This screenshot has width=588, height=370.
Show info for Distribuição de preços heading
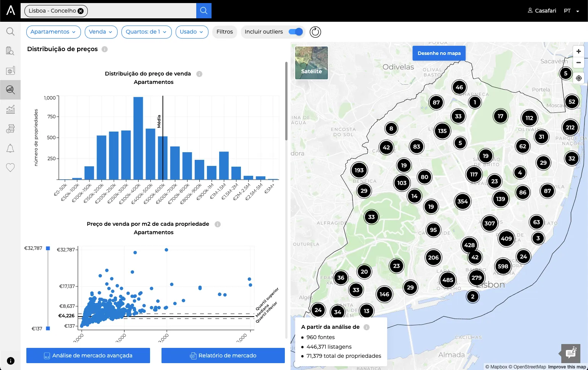[x=105, y=49]
